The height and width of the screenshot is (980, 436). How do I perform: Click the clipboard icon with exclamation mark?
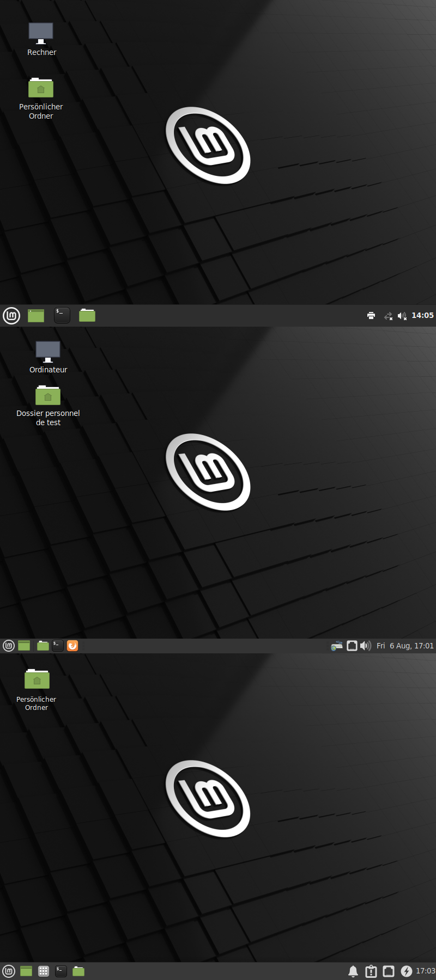(371, 971)
